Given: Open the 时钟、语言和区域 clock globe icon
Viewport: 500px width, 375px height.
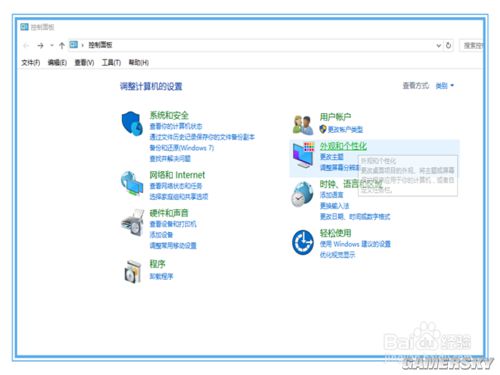Looking at the screenshot, I should (x=302, y=194).
